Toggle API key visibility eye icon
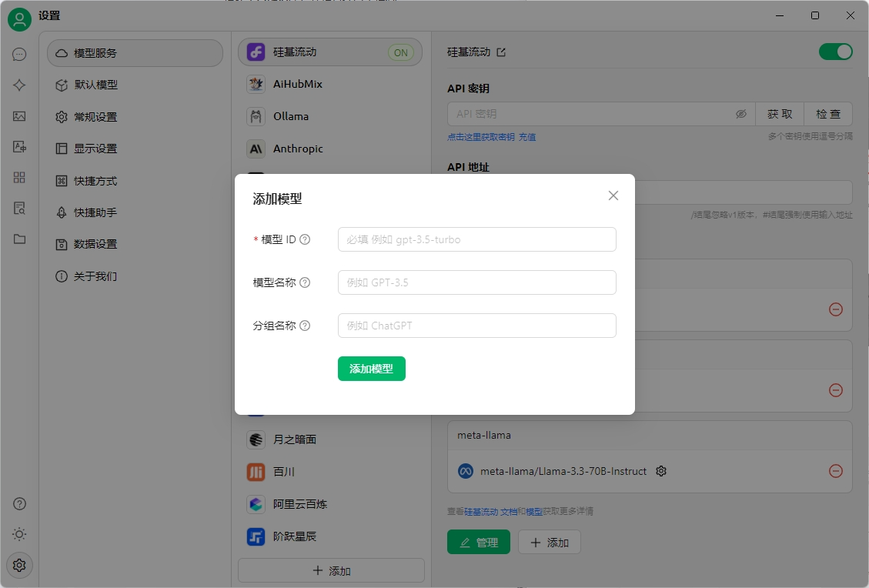 click(x=741, y=114)
